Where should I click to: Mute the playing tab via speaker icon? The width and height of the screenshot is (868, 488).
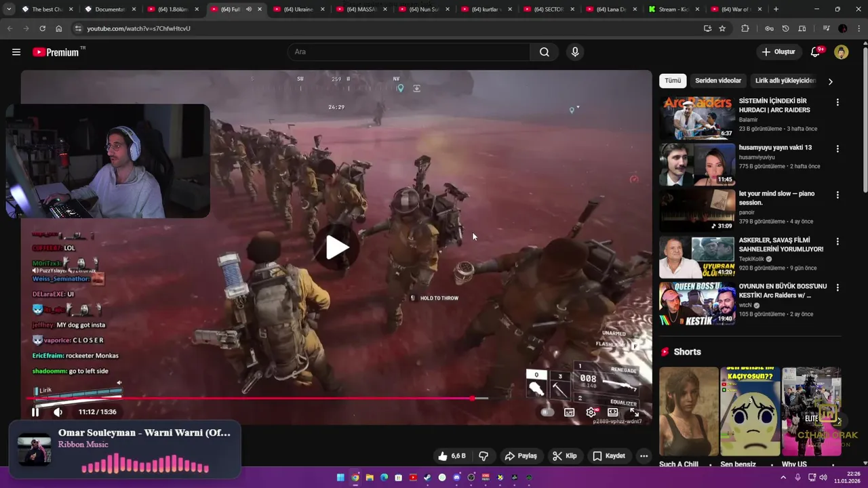tap(249, 9)
